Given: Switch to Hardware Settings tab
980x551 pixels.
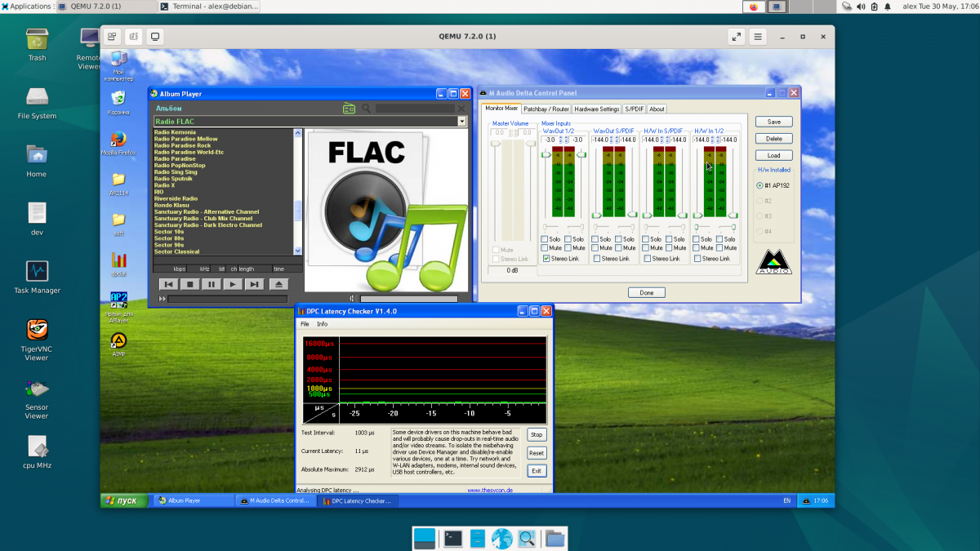Looking at the screenshot, I should point(596,109).
